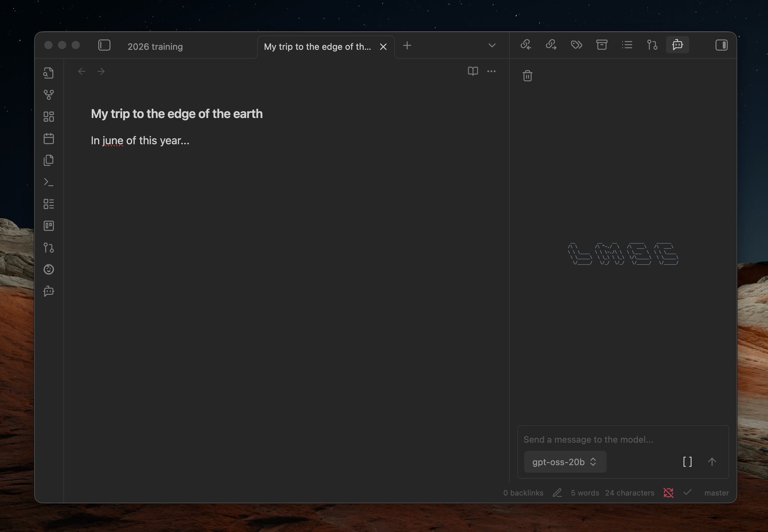This screenshot has height=532, width=768.
Task: Show the outline list icon
Action: coord(627,45)
